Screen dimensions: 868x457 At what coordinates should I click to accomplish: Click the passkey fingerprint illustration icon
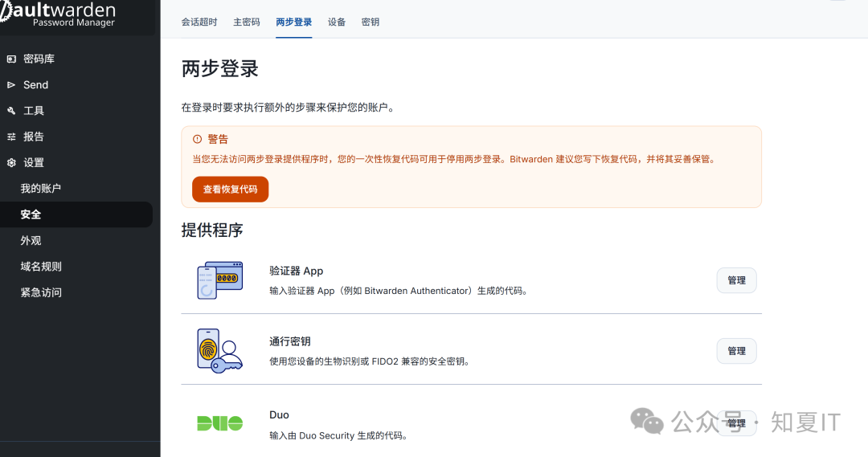219,351
